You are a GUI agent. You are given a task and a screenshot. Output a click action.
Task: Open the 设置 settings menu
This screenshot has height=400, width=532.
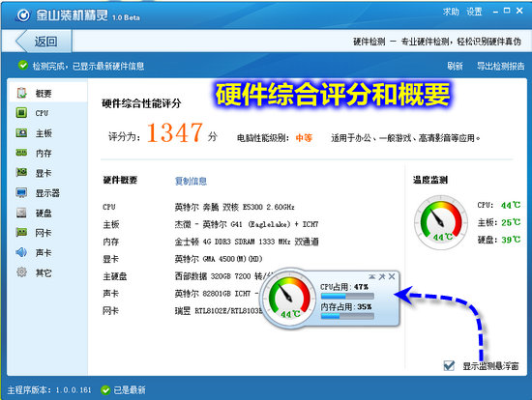[x=474, y=12]
